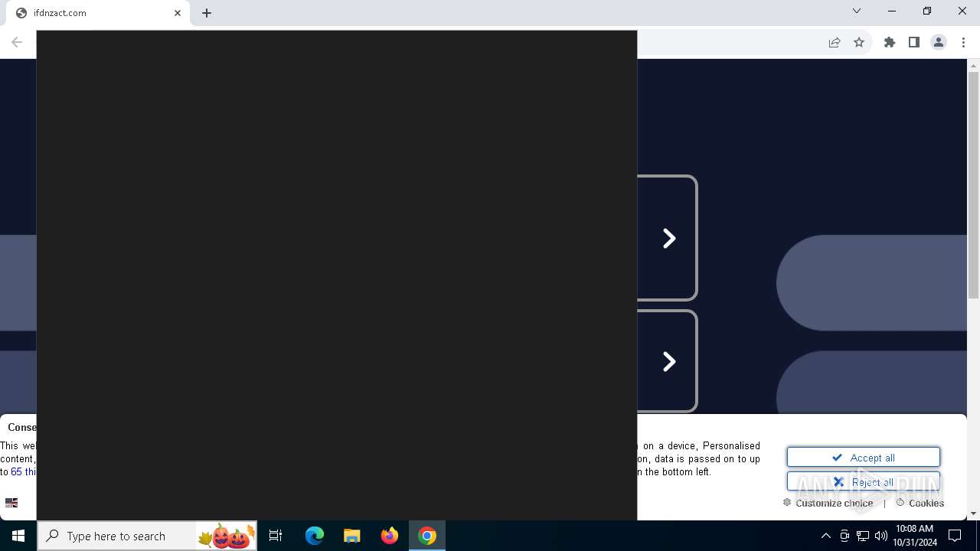Click the taskbar search box
Viewport: 980px width, 551px height.
[x=147, y=536]
